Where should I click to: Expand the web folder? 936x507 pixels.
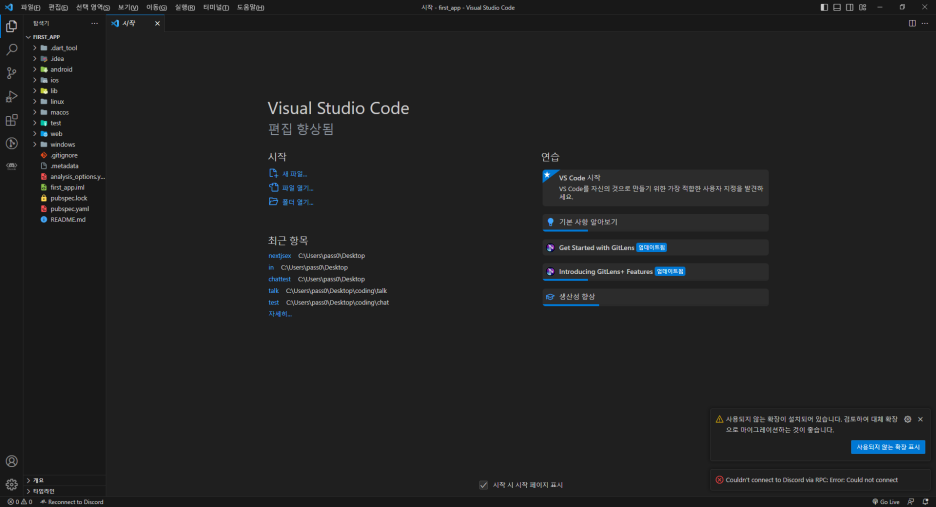coord(64,134)
